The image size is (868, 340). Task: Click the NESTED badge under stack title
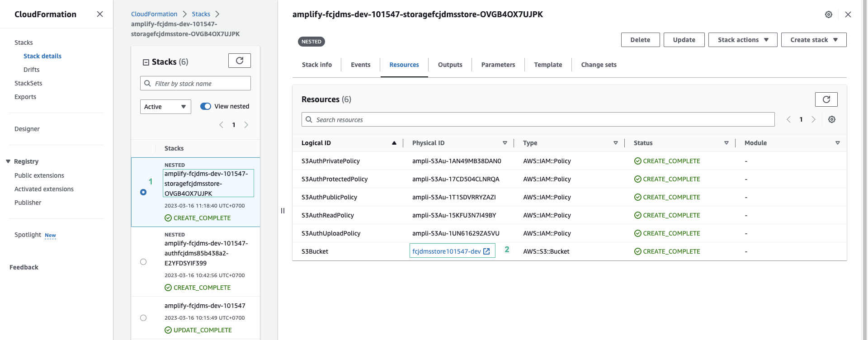311,42
